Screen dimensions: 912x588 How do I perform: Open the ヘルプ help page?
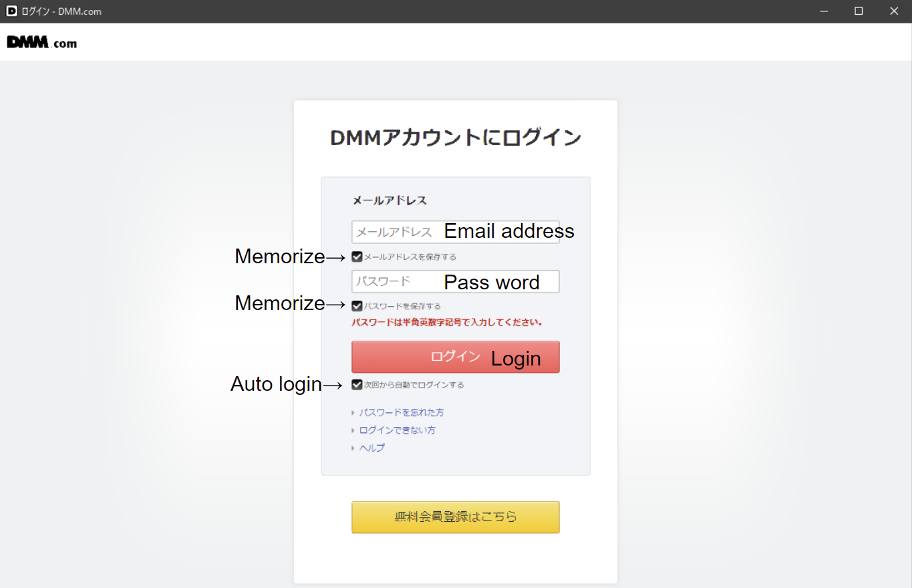pos(371,448)
